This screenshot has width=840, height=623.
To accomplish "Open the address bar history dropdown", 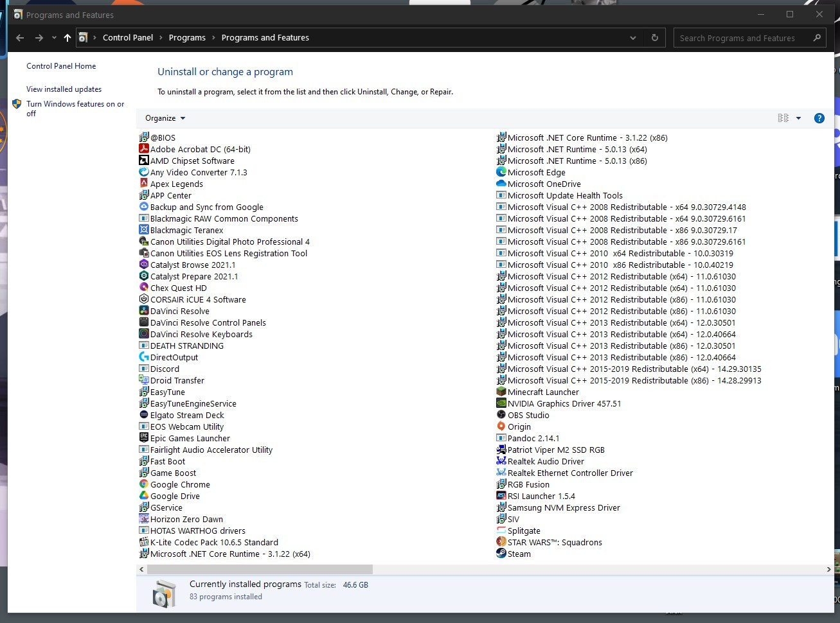I will click(633, 38).
